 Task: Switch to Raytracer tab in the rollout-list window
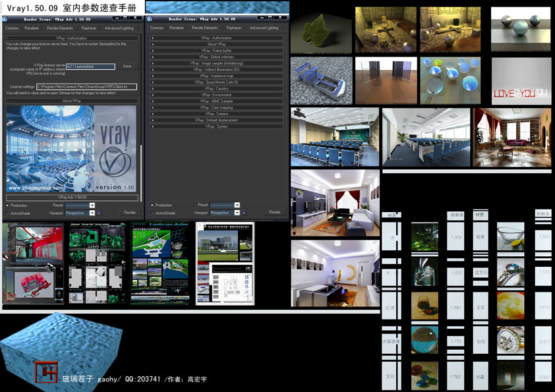coord(233,28)
